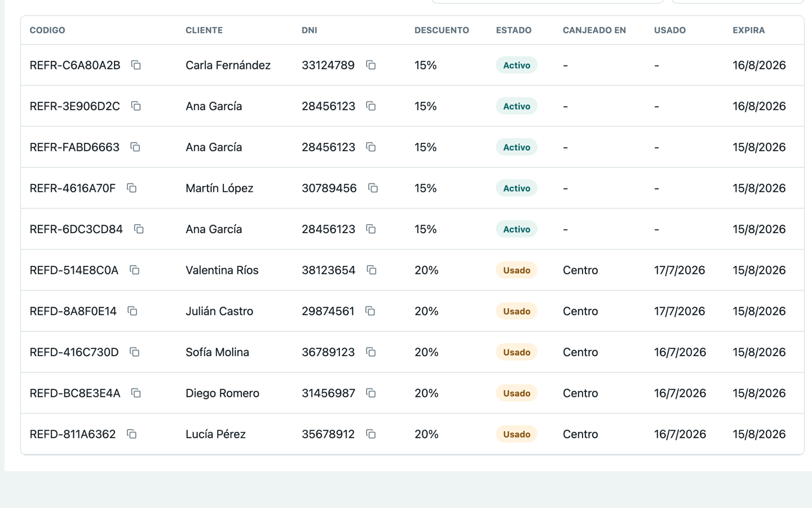The height and width of the screenshot is (508, 812).
Task: Copy DNI in the REFR-6DC3CD84 row
Action: pos(371,229)
